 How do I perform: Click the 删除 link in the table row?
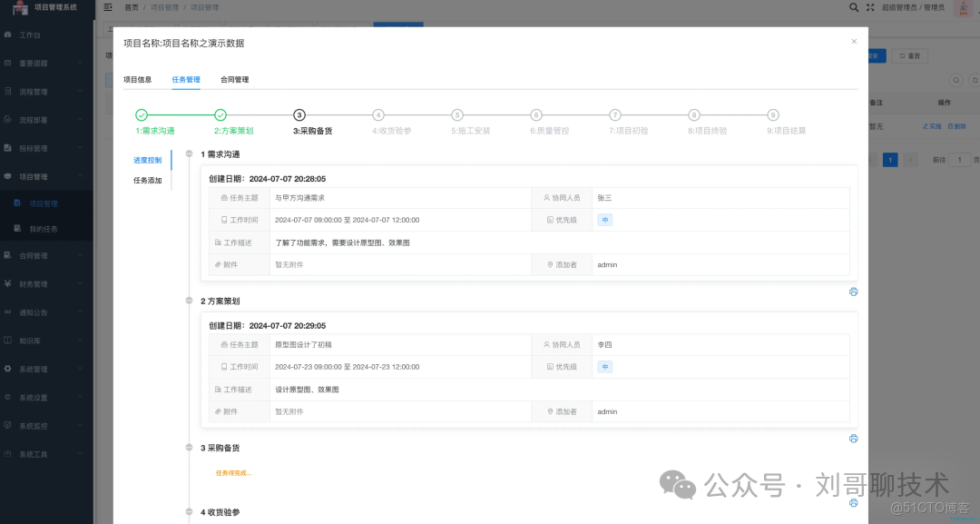coord(957,125)
